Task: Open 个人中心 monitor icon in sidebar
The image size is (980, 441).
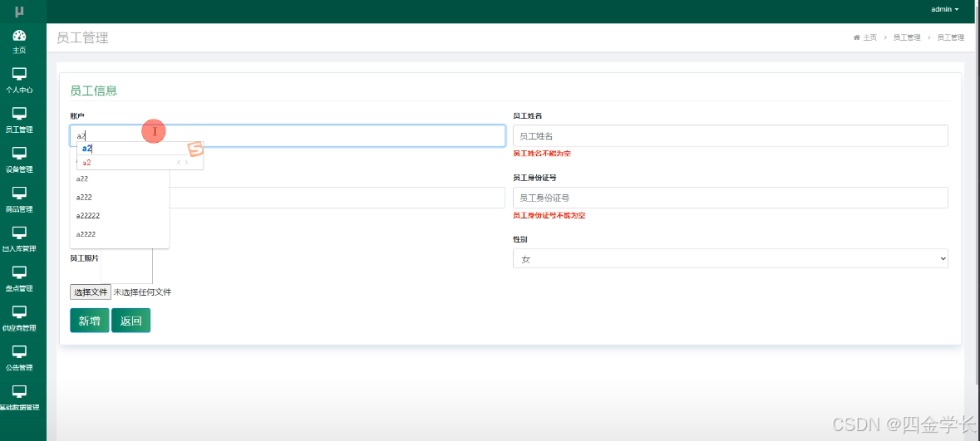Action: [x=19, y=75]
